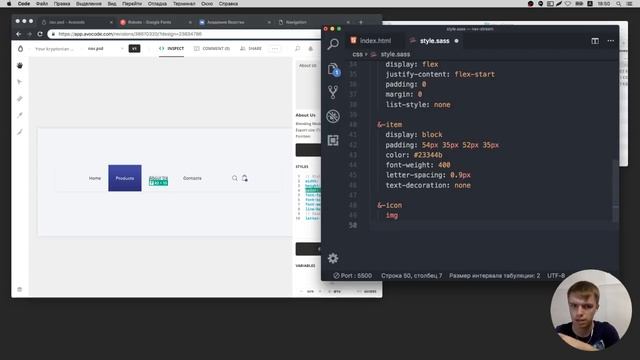The height and width of the screenshot is (360, 640).
Task: Click the app.avocode.com address bar
Action: pos(184,34)
